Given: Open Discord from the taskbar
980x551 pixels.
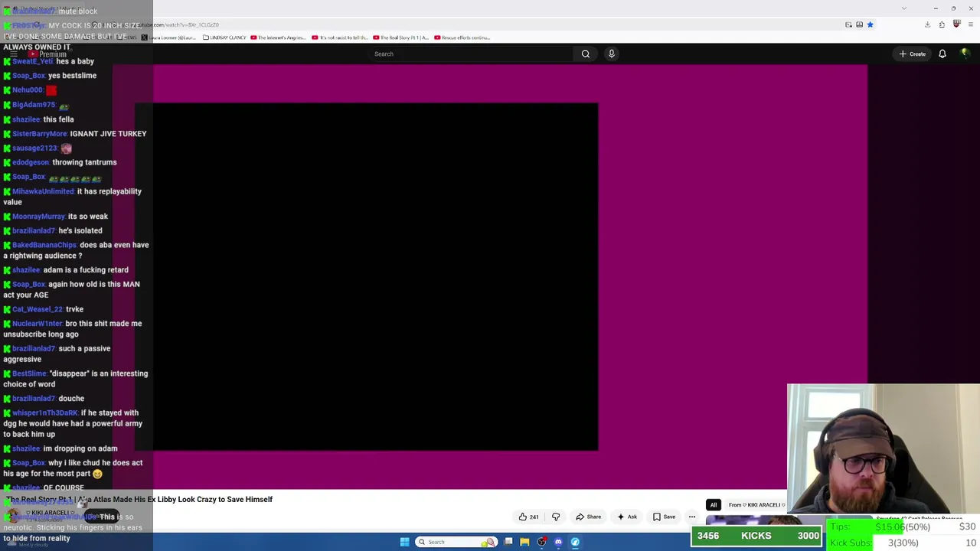Looking at the screenshot, I should [558, 542].
